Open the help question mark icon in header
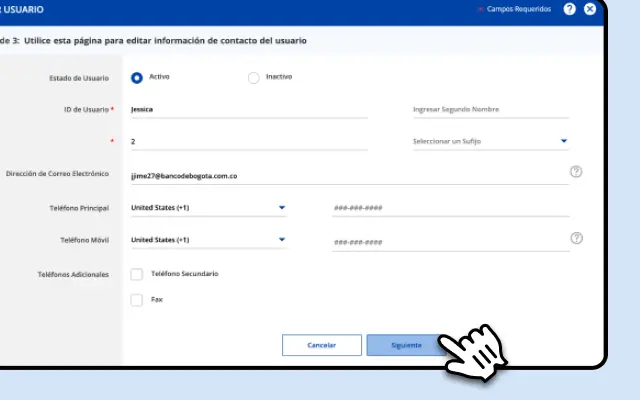Screen dimensions: 640x400 [x=569, y=9]
